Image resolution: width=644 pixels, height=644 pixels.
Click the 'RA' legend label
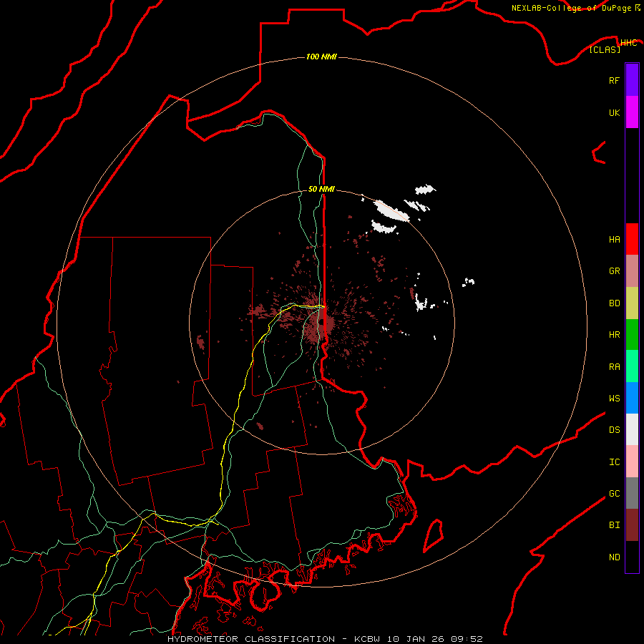tap(614, 367)
